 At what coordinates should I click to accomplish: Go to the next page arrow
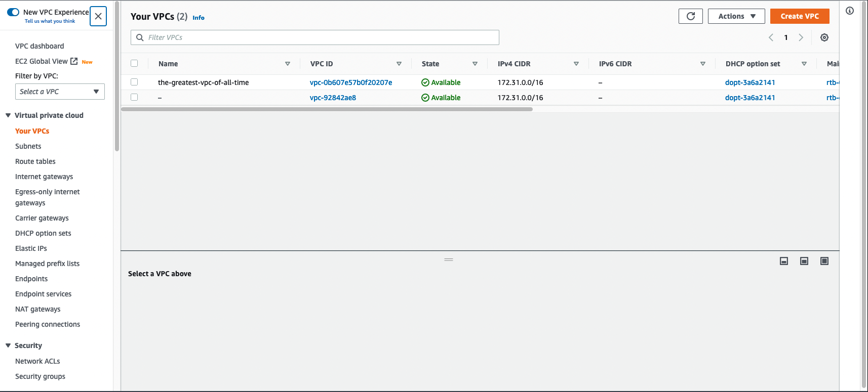801,37
